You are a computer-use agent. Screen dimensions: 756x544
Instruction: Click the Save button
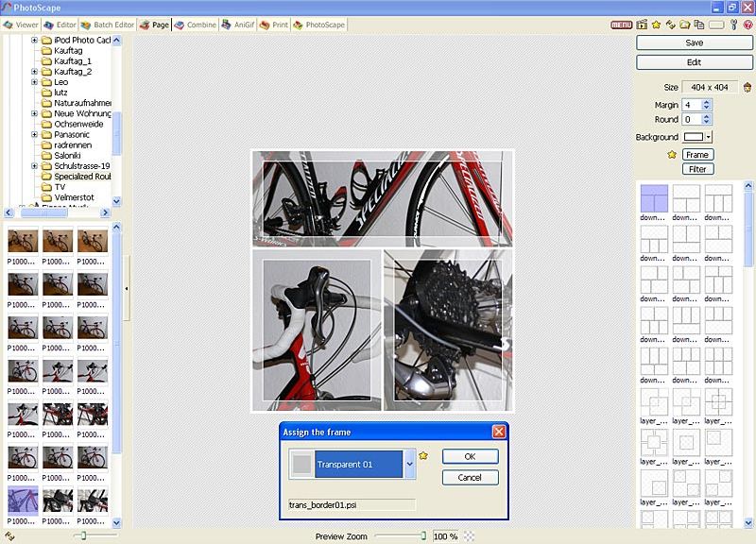[x=695, y=42]
